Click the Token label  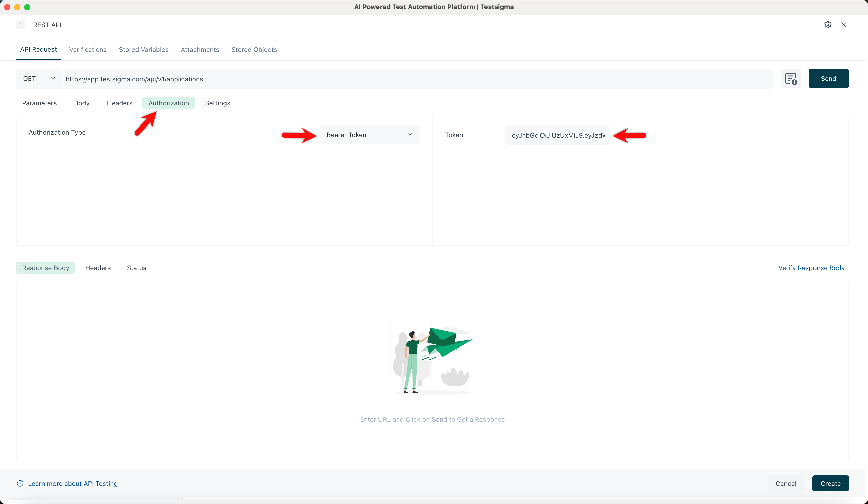(x=454, y=135)
